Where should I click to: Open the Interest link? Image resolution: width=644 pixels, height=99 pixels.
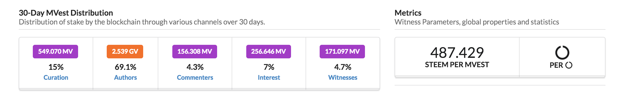(269, 78)
